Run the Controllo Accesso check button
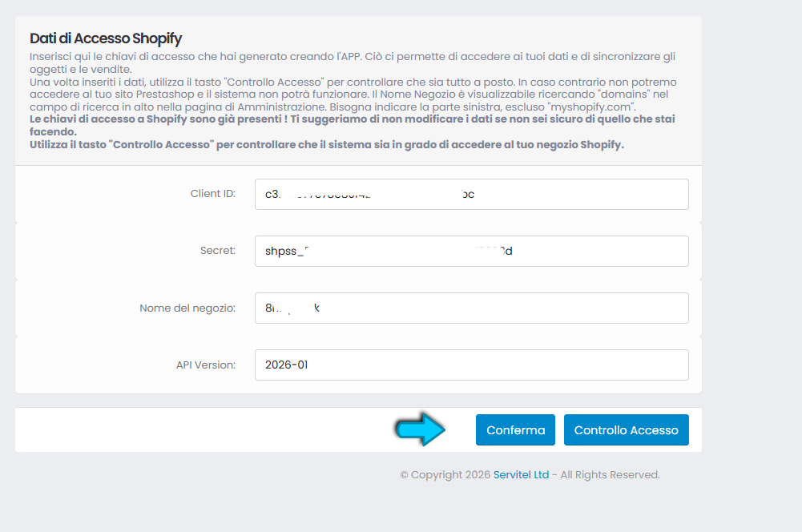 tap(626, 429)
